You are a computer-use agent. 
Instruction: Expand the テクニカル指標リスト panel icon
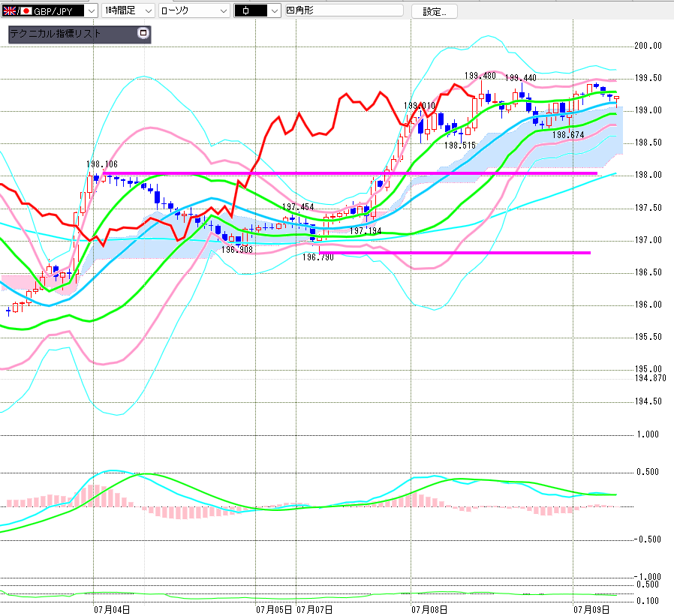pyautogui.click(x=143, y=33)
